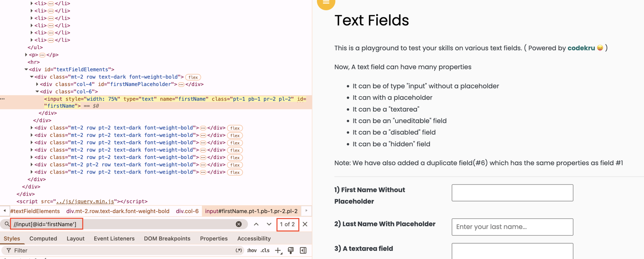Click into the textarea field
644x259 pixels.
coord(512,251)
